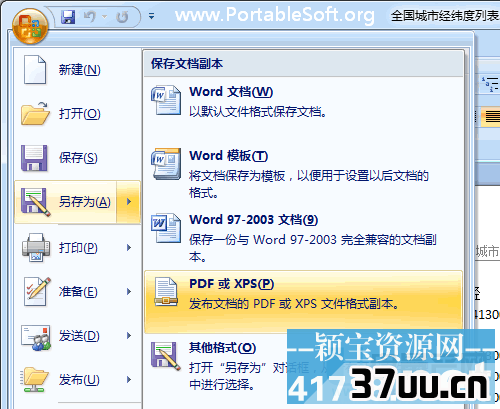
Task: Click the Word 文档(W) document icon
Action: [166, 100]
